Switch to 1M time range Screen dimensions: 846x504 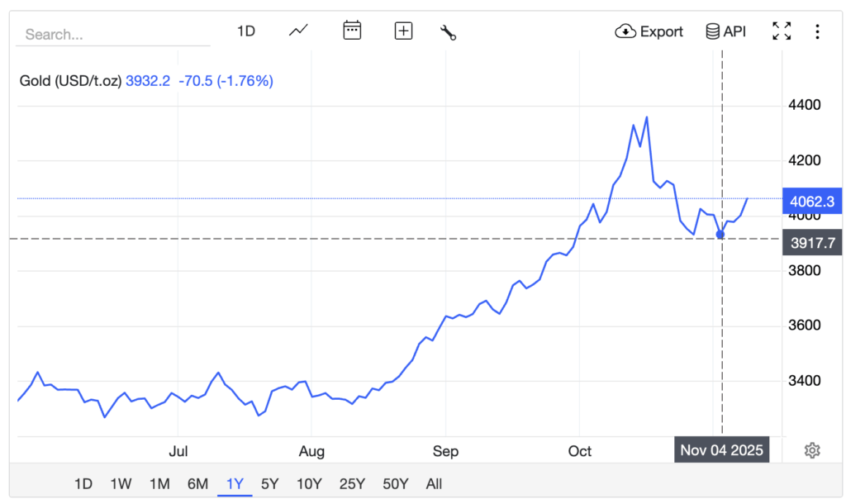[159, 484]
